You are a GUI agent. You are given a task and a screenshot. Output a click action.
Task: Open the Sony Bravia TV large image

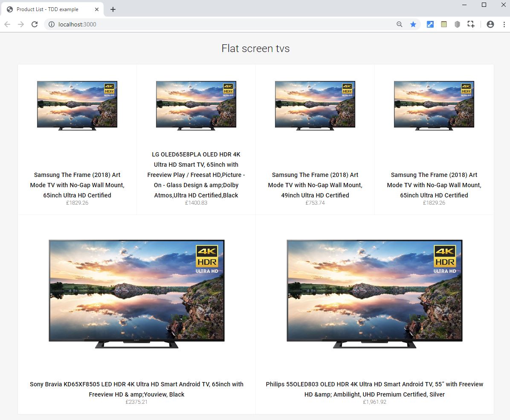click(x=136, y=294)
